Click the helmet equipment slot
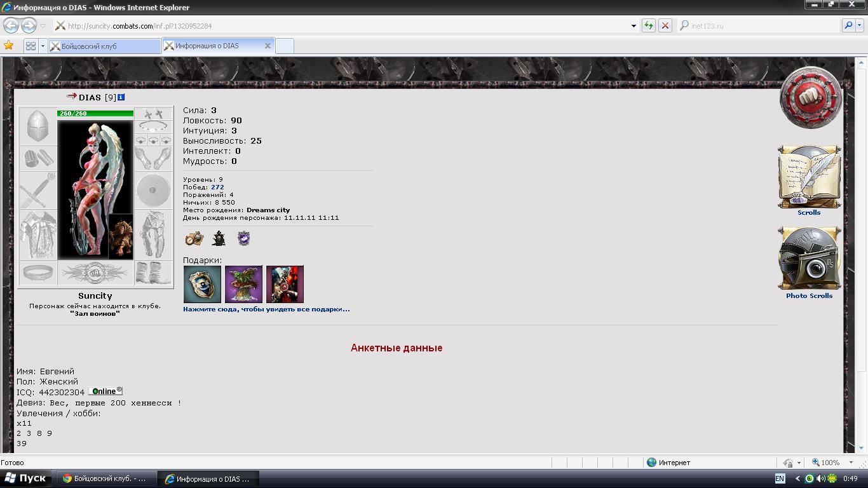 (38, 126)
